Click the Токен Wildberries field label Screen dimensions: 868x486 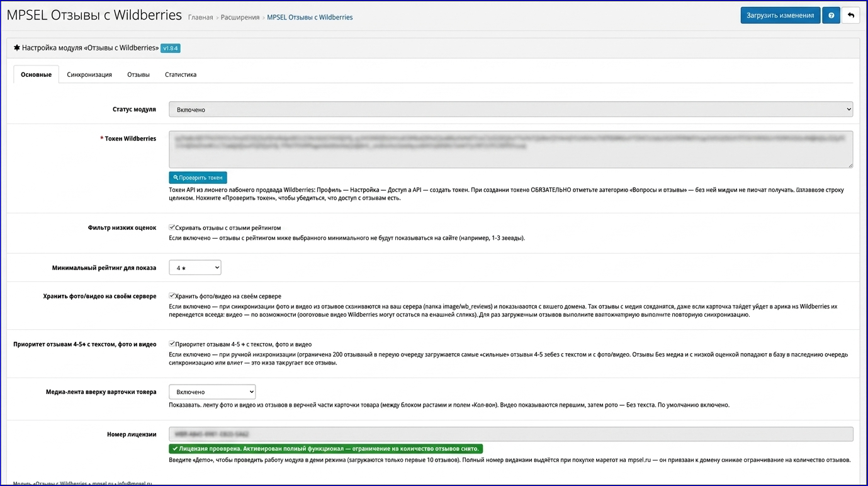[x=128, y=138]
